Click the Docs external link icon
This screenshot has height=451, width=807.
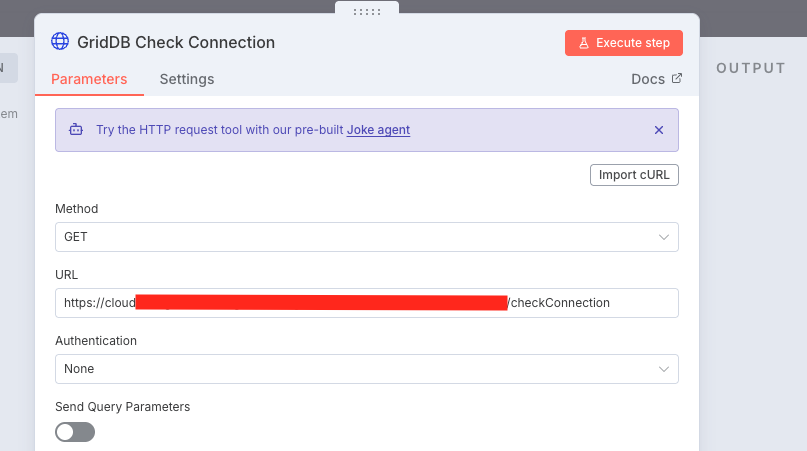677,78
